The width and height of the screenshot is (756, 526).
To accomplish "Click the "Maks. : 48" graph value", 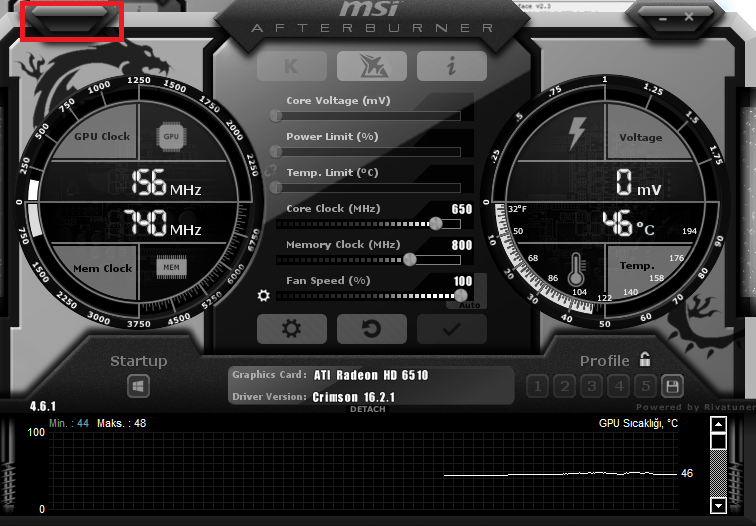I will [122, 423].
